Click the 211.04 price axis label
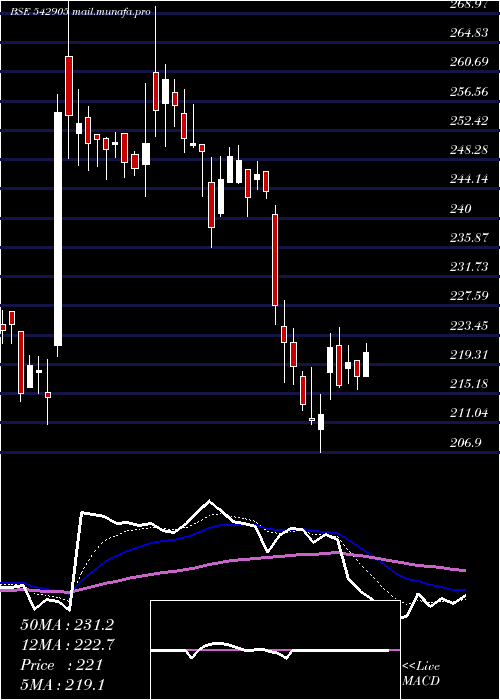This screenshot has height=700, width=500. pyautogui.click(x=468, y=413)
